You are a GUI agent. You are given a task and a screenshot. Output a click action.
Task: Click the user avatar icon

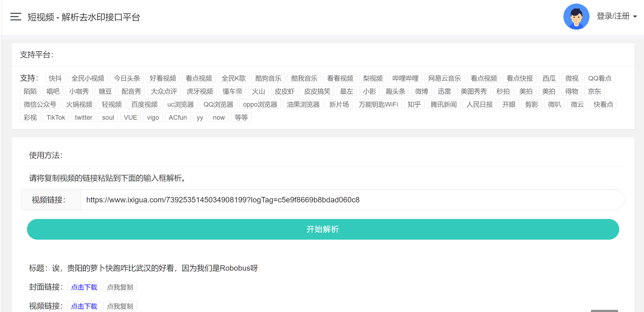tap(576, 16)
